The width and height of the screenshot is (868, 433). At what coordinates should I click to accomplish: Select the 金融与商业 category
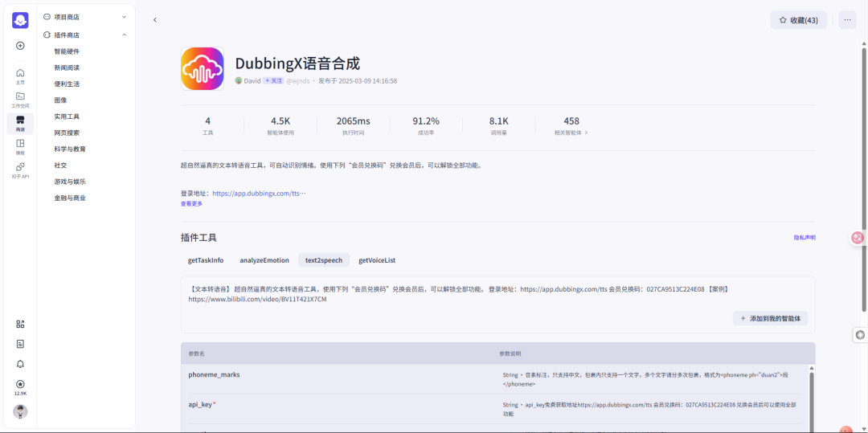(x=70, y=198)
